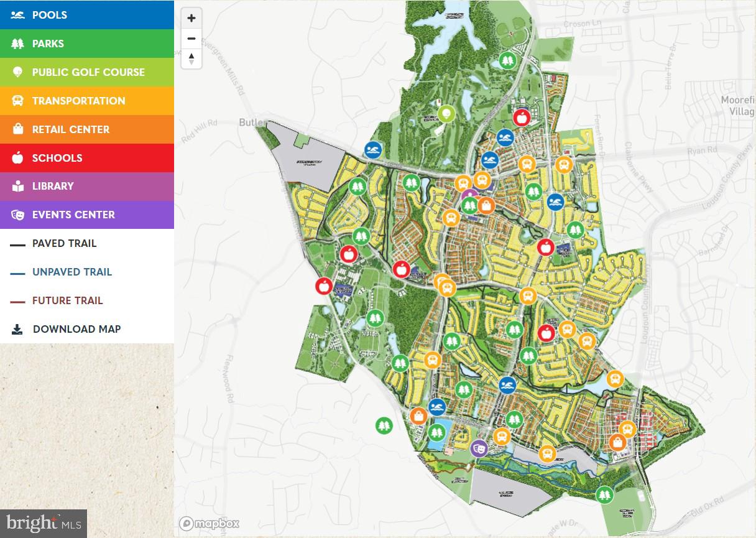Click the zoom out minus button
Image resolution: width=756 pixels, height=538 pixels.
pyautogui.click(x=191, y=39)
